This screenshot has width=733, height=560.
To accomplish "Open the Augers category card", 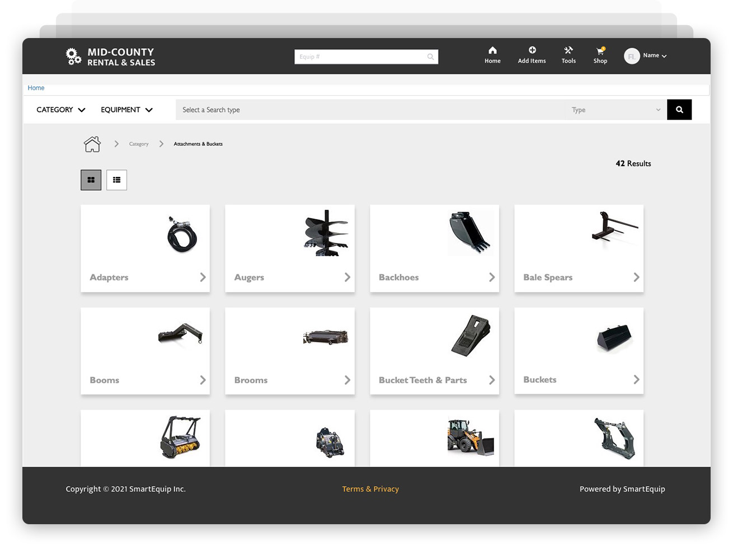I will pos(289,248).
